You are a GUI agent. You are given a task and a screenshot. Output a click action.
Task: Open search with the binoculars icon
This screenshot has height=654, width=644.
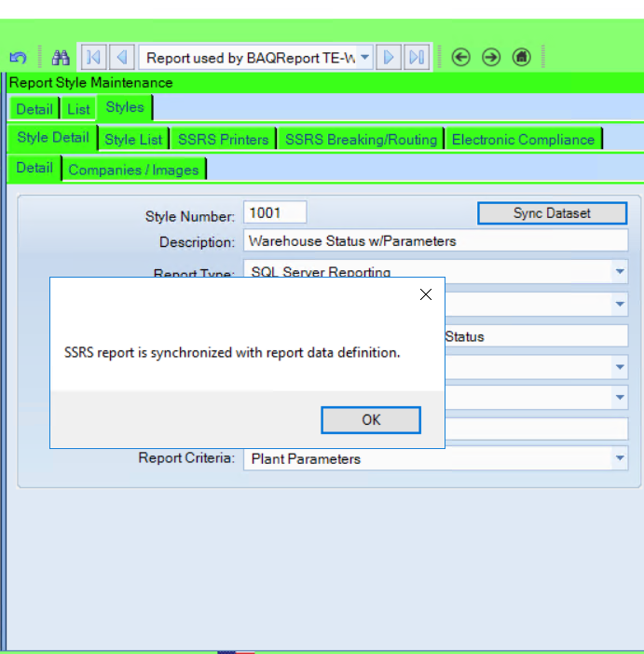tap(61, 57)
